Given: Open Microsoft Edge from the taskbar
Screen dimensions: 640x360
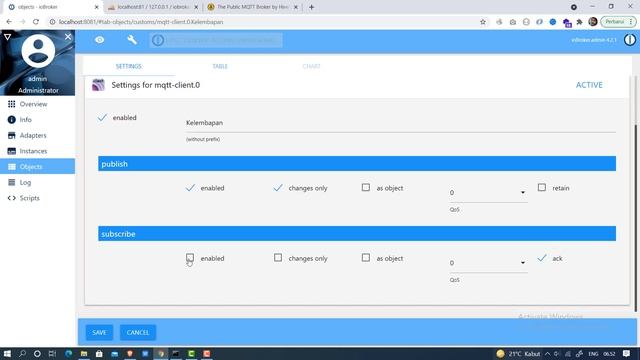Looking at the screenshot, I should pos(69,353).
